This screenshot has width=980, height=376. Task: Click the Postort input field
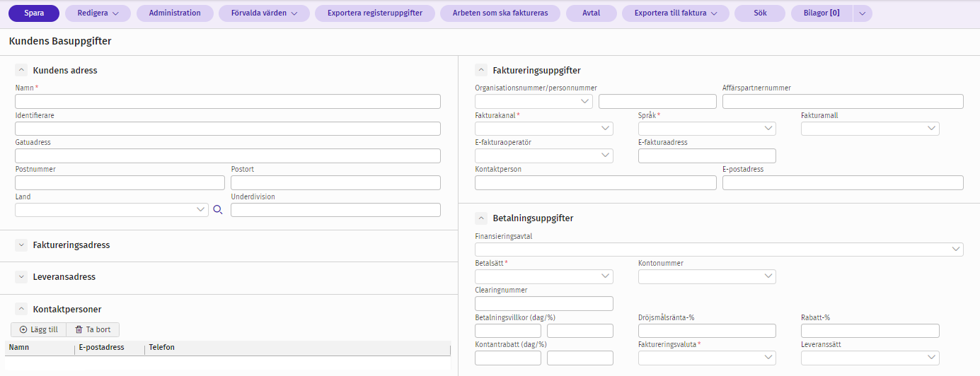[x=335, y=182]
